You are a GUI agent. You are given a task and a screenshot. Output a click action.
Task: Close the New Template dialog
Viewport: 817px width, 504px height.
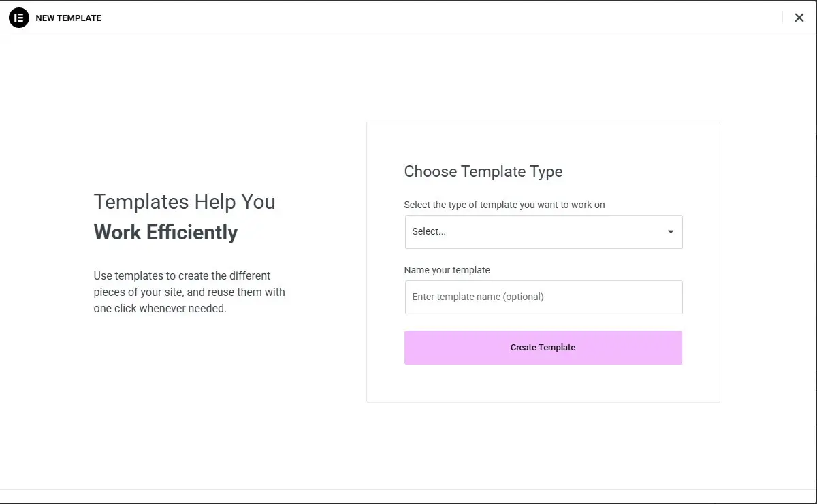point(799,18)
